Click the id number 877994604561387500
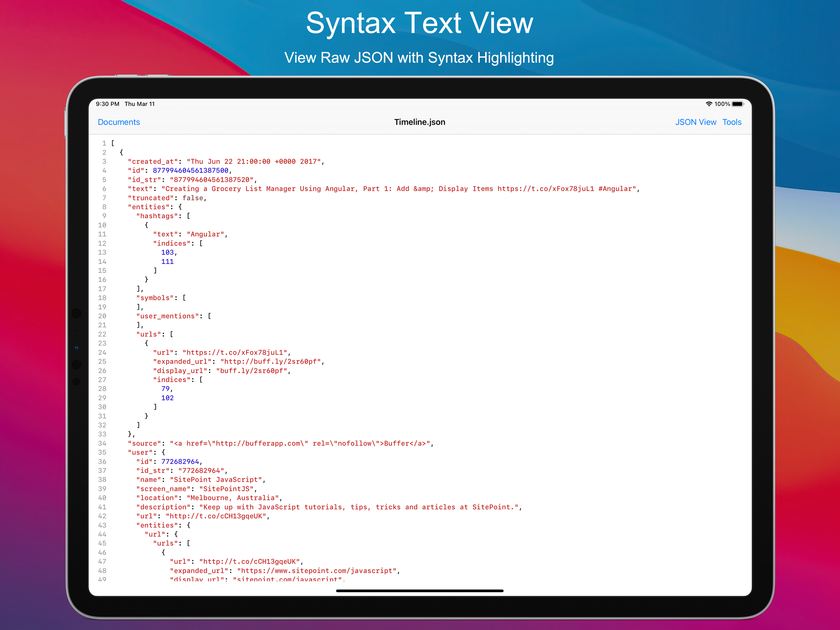Image resolution: width=840 pixels, height=630 pixels. pyautogui.click(x=190, y=171)
